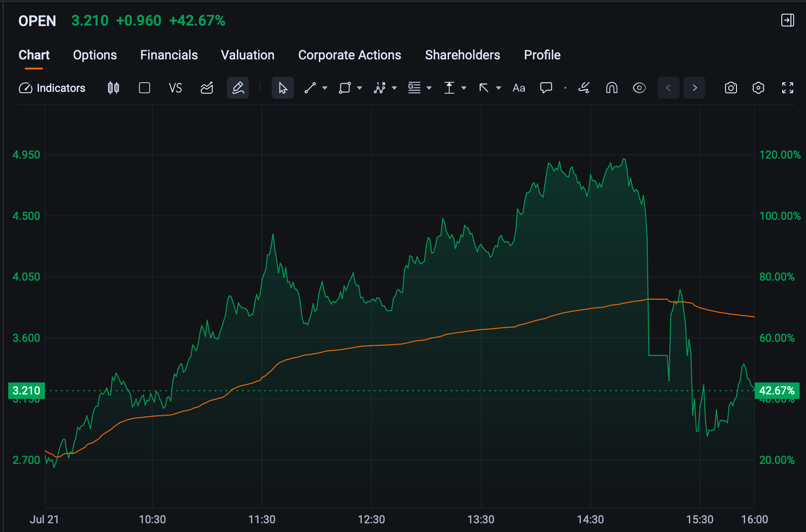
Task: Collapse the side panel using arrow icon
Action: point(787,20)
